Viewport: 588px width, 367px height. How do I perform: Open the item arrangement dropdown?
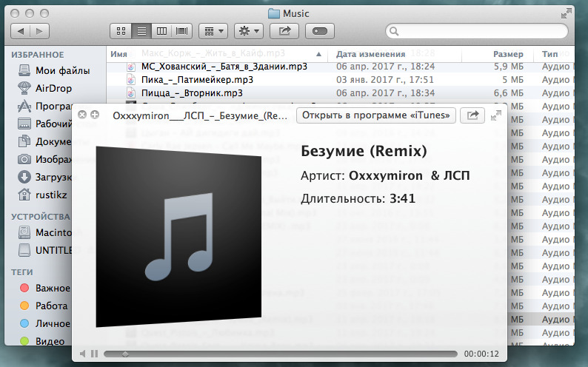pyautogui.click(x=214, y=31)
